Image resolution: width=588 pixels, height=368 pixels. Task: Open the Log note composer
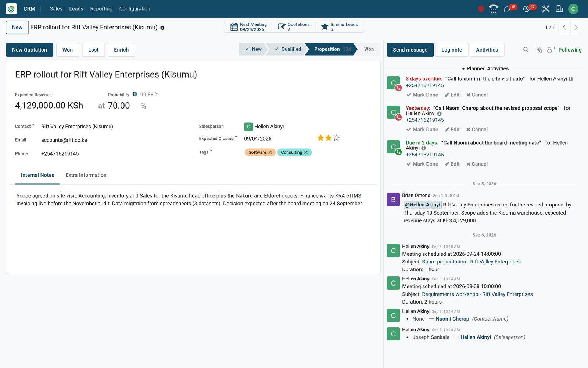point(452,50)
